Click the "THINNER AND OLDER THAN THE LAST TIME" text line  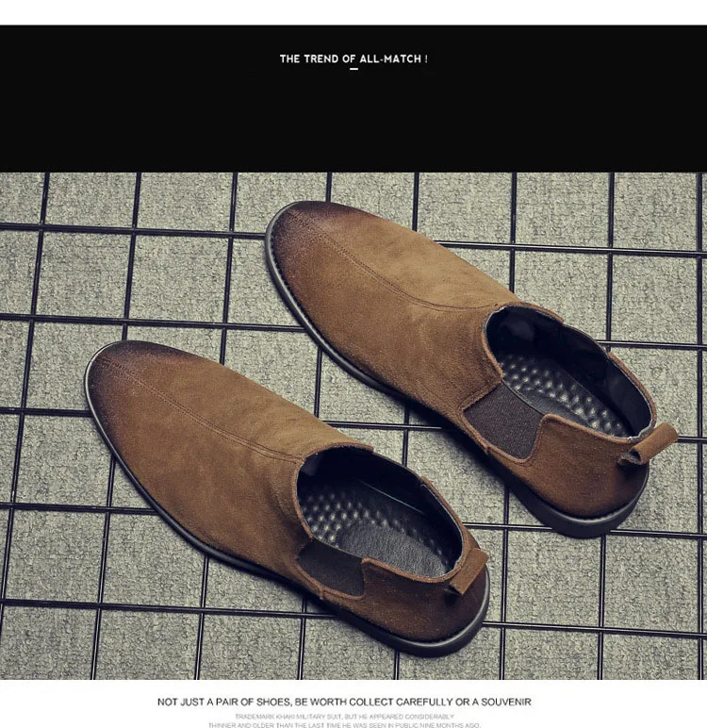click(344, 725)
